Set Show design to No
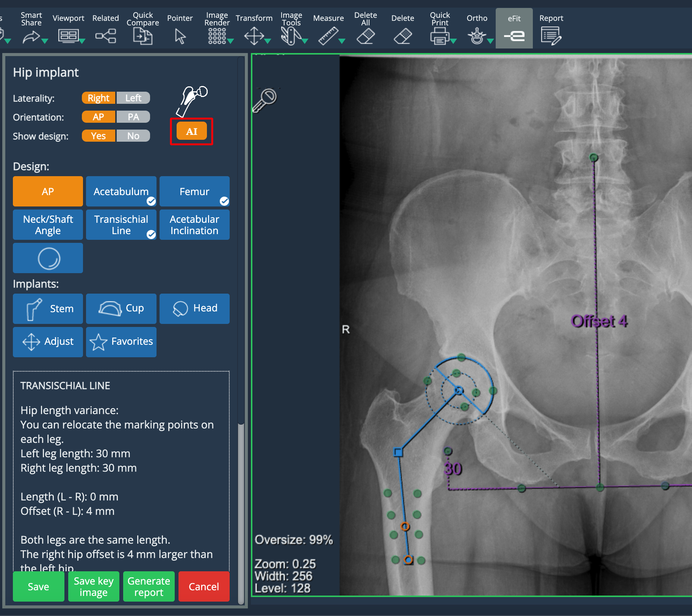Screen dimensions: 692x616 [133, 136]
